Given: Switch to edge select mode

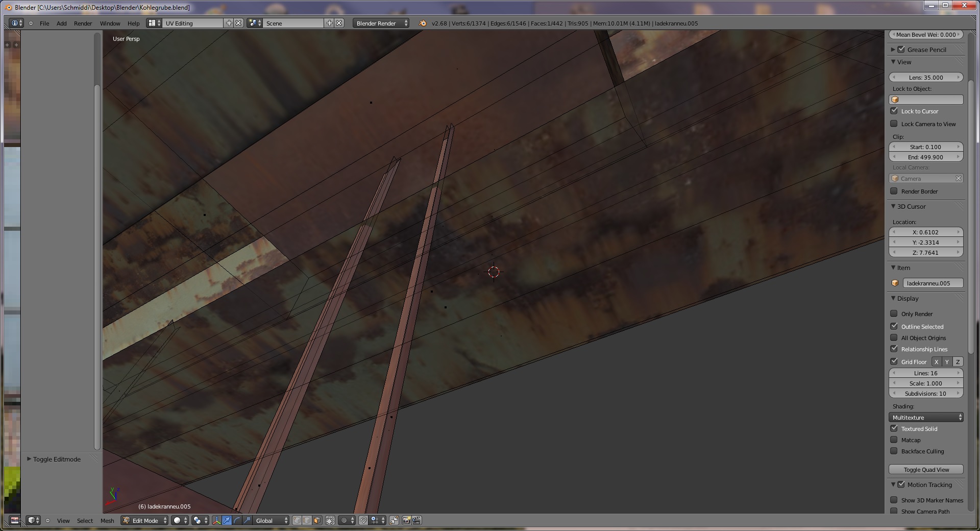Looking at the screenshot, I should [x=307, y=520].
